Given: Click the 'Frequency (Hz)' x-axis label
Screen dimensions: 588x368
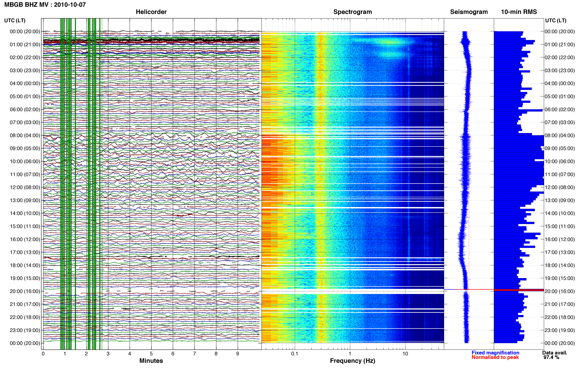Looking at the screenshot, I should coord(352,361).
